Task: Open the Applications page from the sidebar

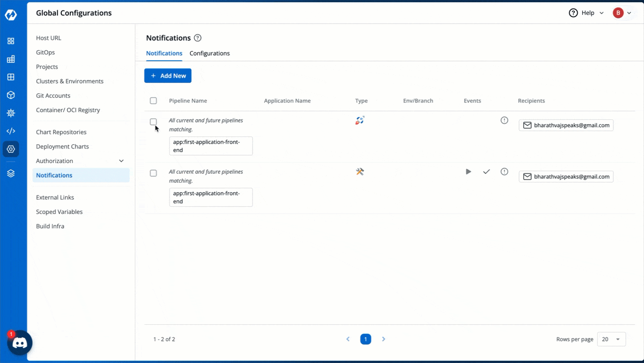Action: [x=10, y=41]
